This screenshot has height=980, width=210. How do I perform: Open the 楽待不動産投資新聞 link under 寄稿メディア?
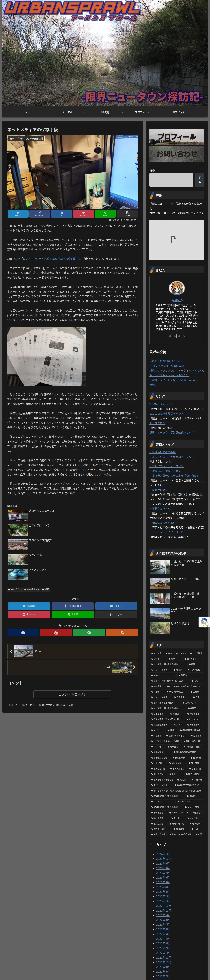(x=163, y=452)
